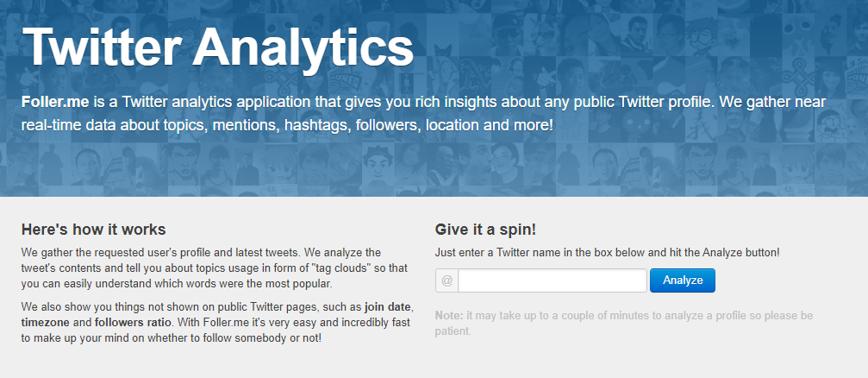
Task: Click the bold "join date" text
Action: pos(389,306)
